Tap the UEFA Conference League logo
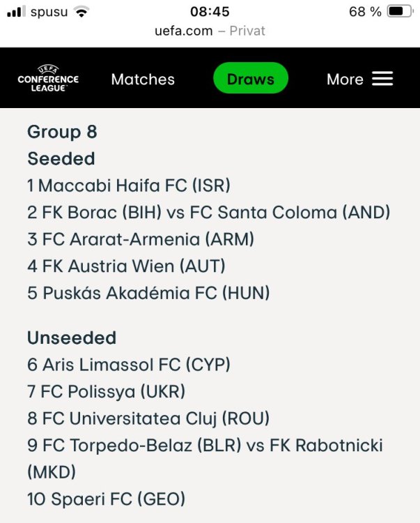 [x=48, y=78]
